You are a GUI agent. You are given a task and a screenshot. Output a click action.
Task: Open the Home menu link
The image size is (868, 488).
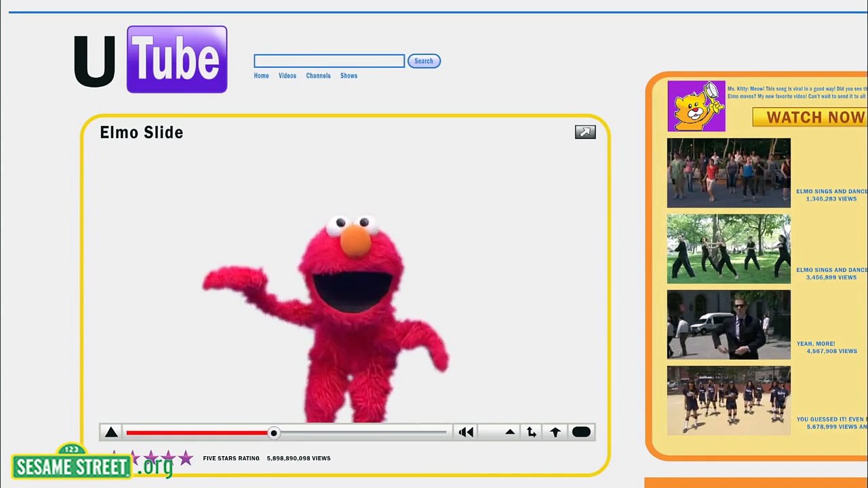click(x=261, y=76)
